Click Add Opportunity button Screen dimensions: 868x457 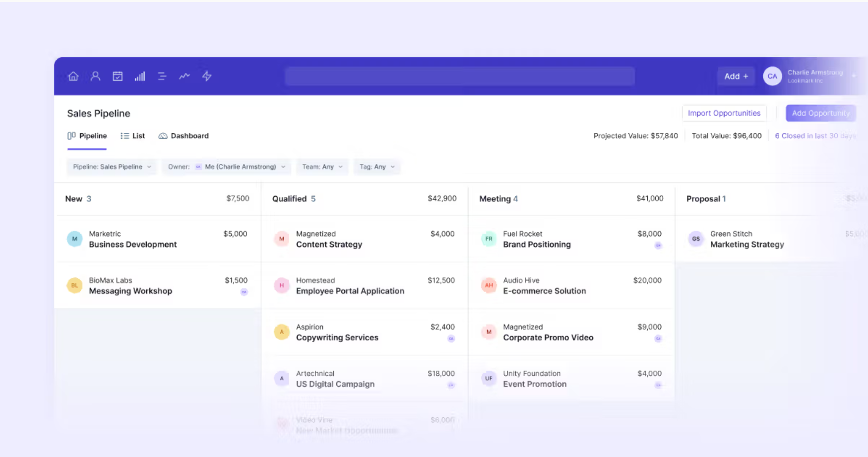(821, 113)
